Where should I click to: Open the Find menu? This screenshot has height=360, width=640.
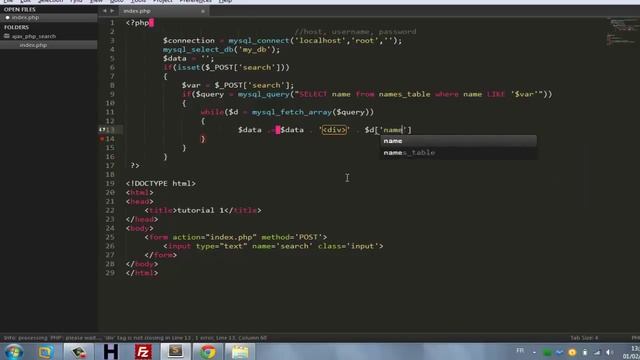pos(76,1)
